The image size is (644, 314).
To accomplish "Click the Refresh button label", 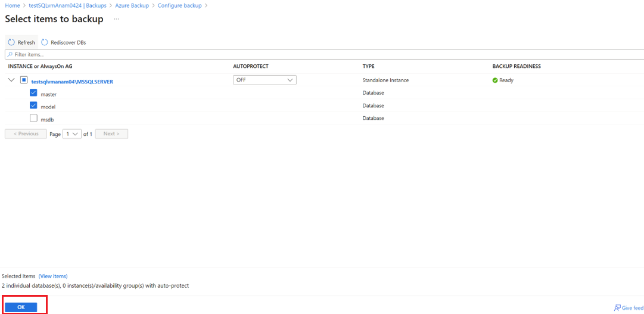I will [26, 42].
